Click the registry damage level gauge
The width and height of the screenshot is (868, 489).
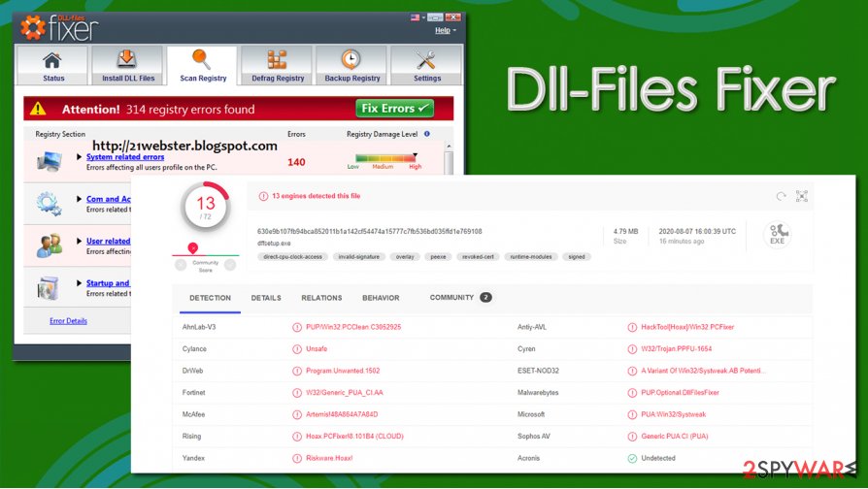coord(386,159)
